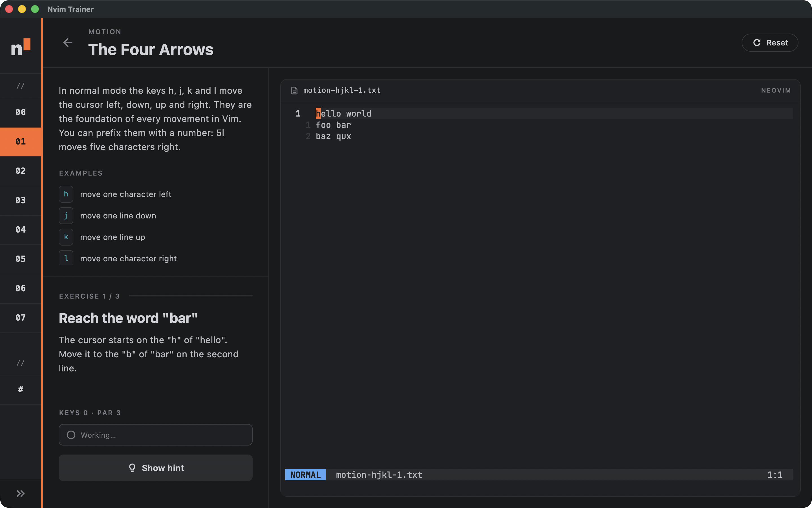Click the MOTION category label
The width and height of the screenshot is (812, 508).
[x=105, y=32]
